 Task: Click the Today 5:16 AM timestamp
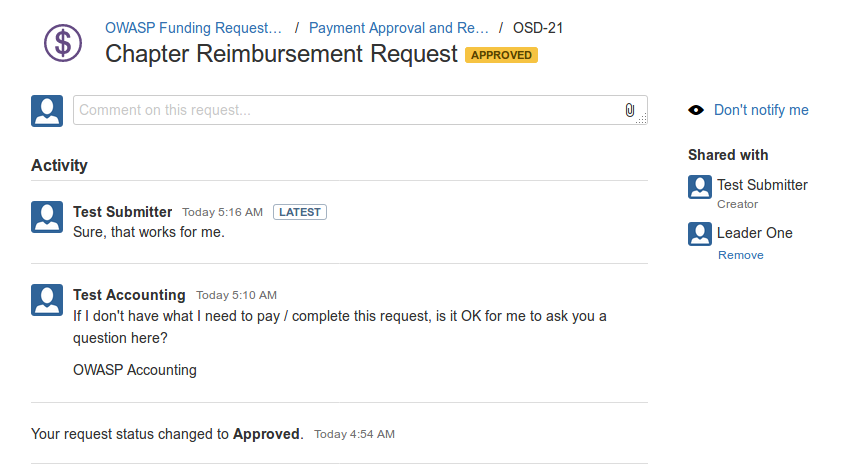[222, 212]
